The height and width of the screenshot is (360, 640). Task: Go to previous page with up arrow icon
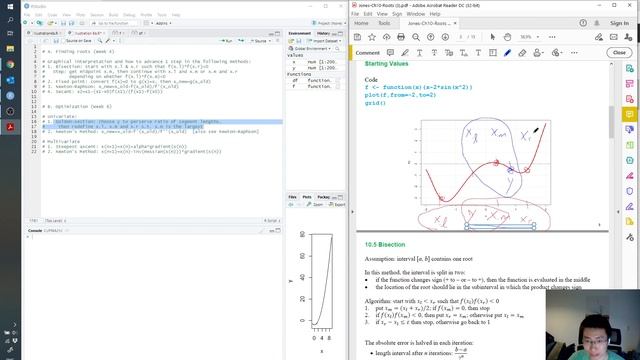[431, 37]
